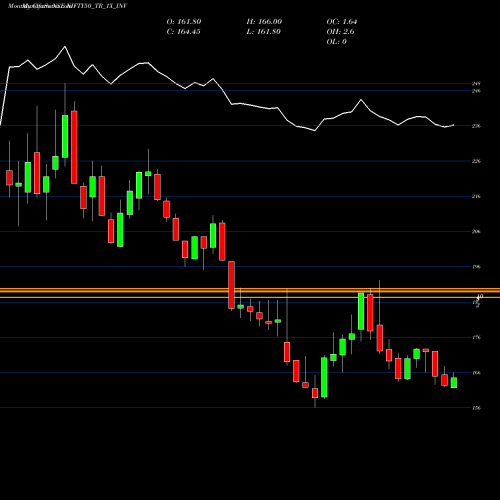Screen dimensions: 500x500
Task: Click the 236 price axis label
Action: (476, 126)
